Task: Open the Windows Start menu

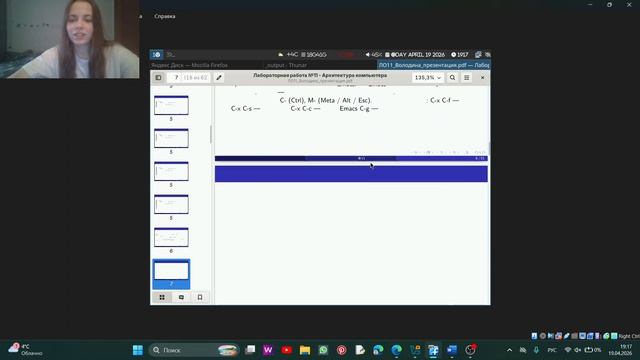Action: [138, 350]
